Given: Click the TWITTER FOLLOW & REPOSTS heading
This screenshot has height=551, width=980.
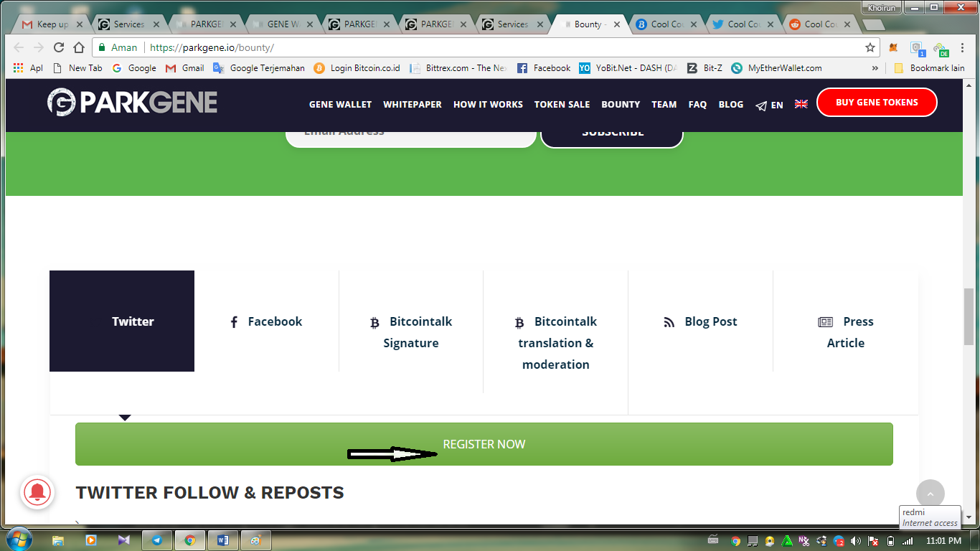Looking at the screenshot, I should click(210, 493).
